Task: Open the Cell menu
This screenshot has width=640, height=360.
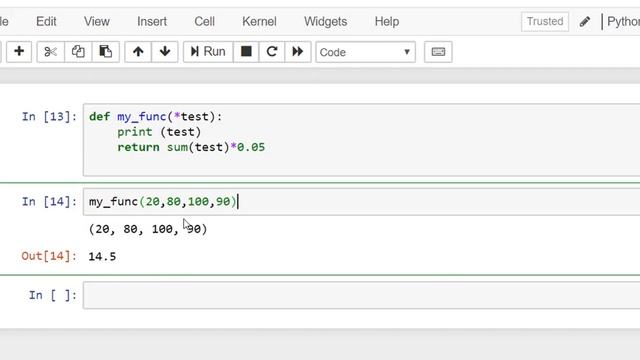Action: coord(204,21)
